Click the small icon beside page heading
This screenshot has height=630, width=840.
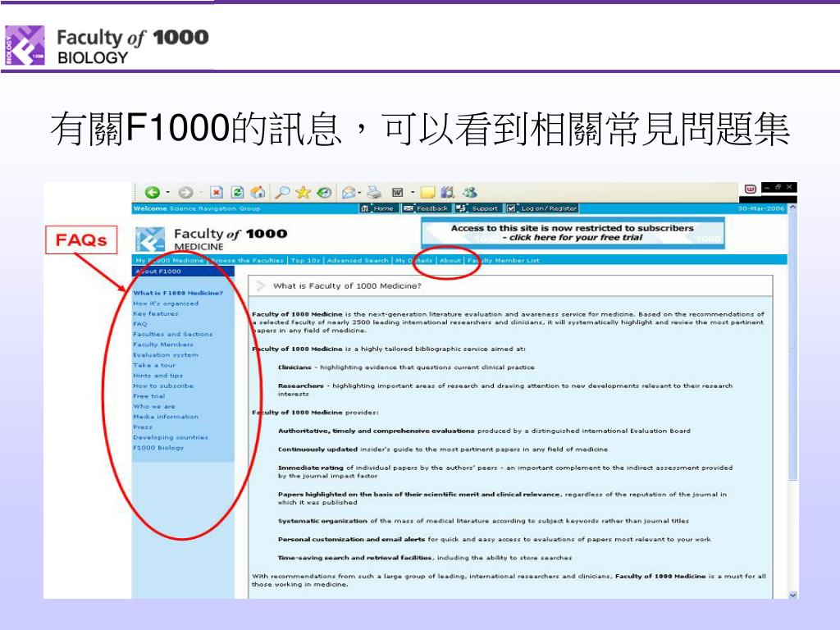click(261, 285)
